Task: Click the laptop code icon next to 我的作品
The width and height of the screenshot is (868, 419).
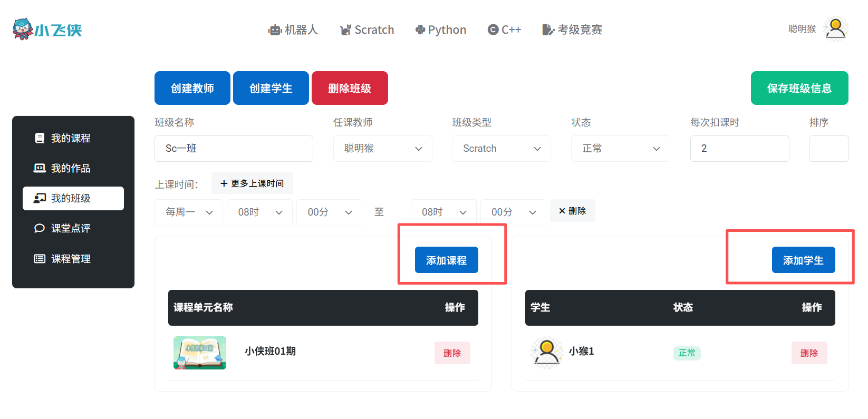Action: coord(40,168)
